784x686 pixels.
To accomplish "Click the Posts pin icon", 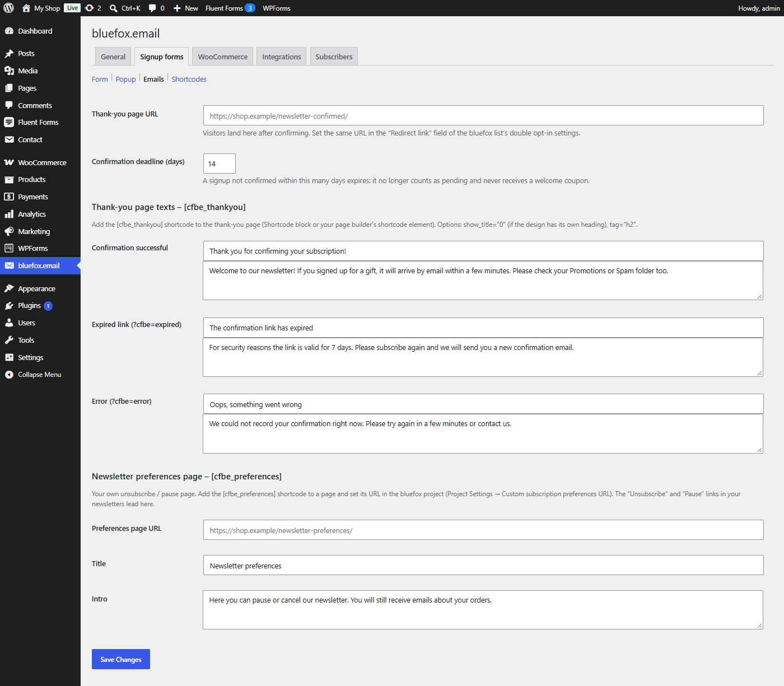I will [9, 53].
